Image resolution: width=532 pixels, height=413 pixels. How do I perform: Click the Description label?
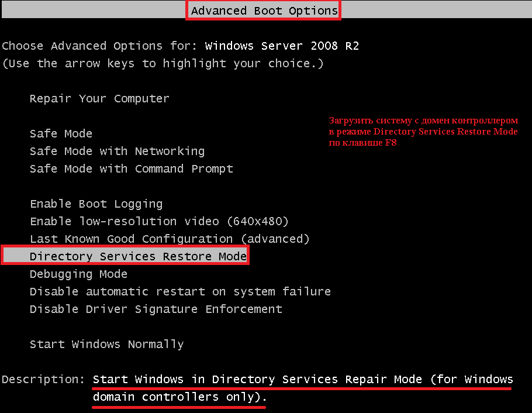point(43,380)
